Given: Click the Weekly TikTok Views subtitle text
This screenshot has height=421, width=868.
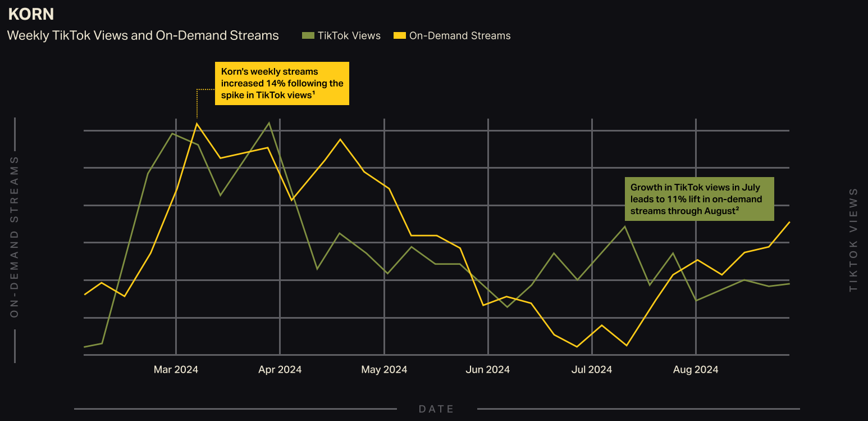Looking at the screenshot, I should click(143, 35).
